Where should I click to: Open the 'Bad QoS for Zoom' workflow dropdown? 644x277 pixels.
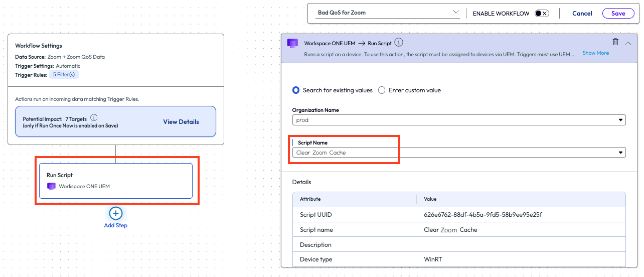pyautogui.click(x=455, y=13)
